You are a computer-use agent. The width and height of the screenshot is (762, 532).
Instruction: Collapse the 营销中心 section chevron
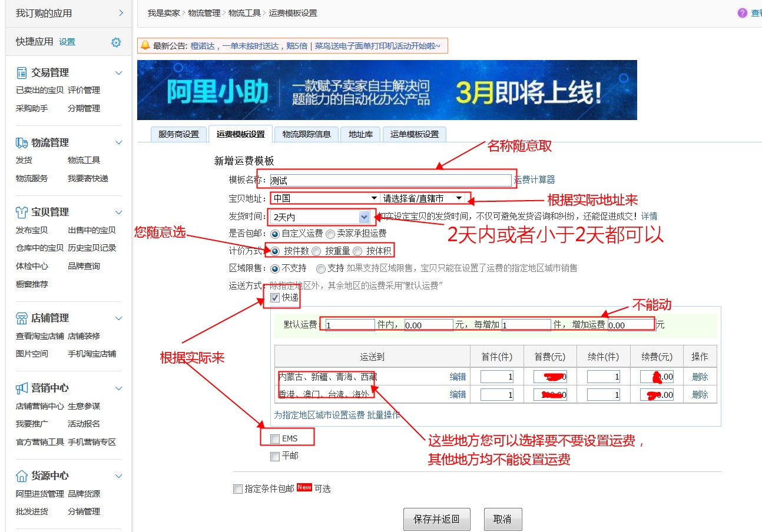click(118, 388)
